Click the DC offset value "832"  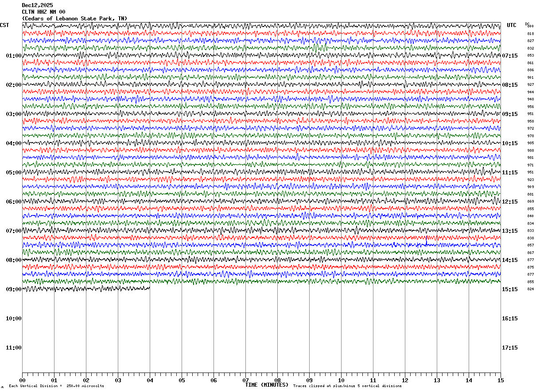(530, 48)
